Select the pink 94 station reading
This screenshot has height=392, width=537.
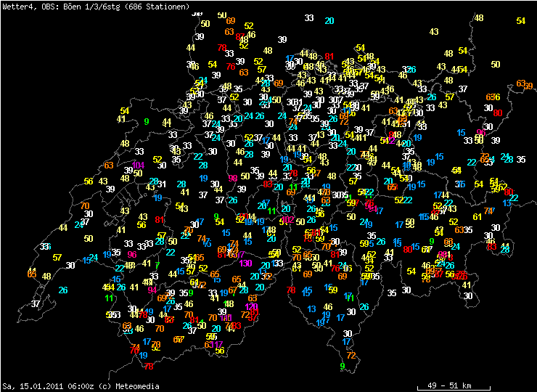pyautogui.click(x=152, y=290)
